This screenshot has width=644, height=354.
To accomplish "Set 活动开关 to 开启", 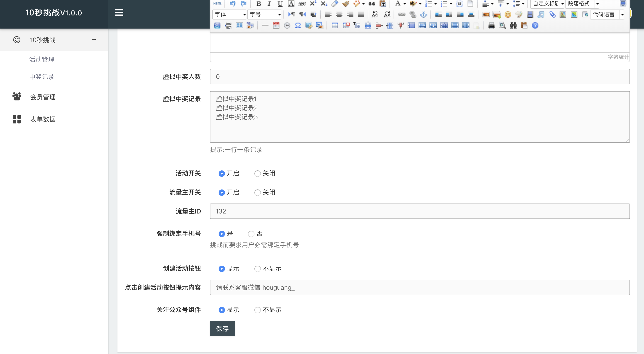I will [x=222, y=173].
